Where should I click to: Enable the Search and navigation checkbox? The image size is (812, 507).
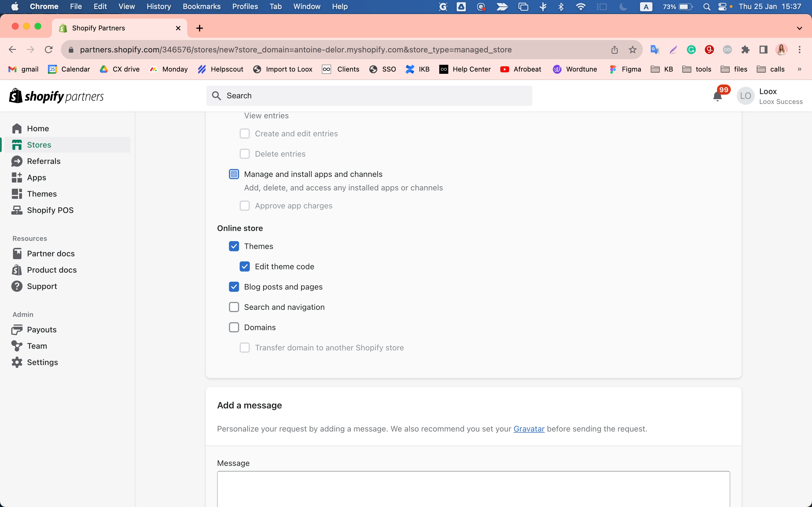click(234, 307)
